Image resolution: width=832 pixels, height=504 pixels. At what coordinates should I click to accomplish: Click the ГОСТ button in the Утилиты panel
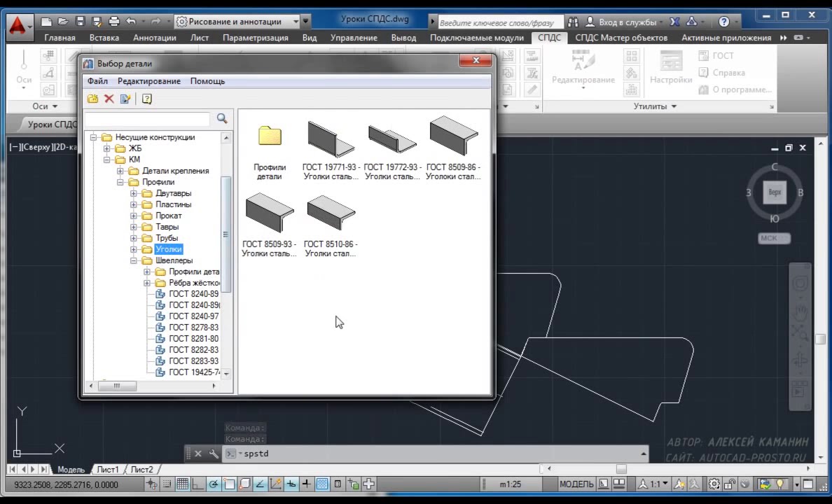tap(716, 56)
